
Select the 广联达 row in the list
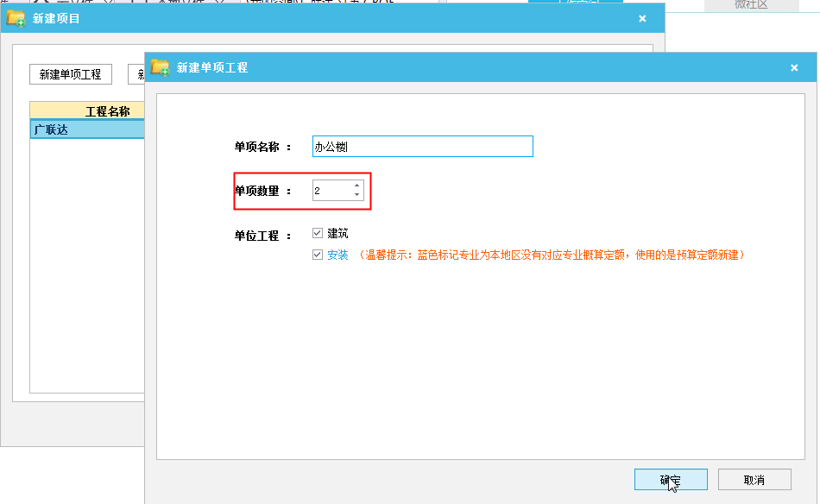pyautogui.click(x=86, y=129)
